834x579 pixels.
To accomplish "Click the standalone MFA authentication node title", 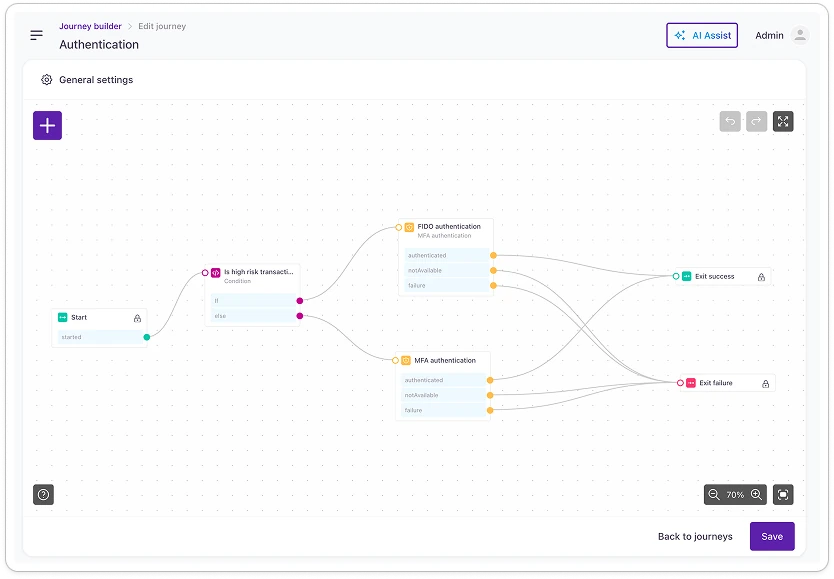I will pyautogui.click(x=445, y=360).
